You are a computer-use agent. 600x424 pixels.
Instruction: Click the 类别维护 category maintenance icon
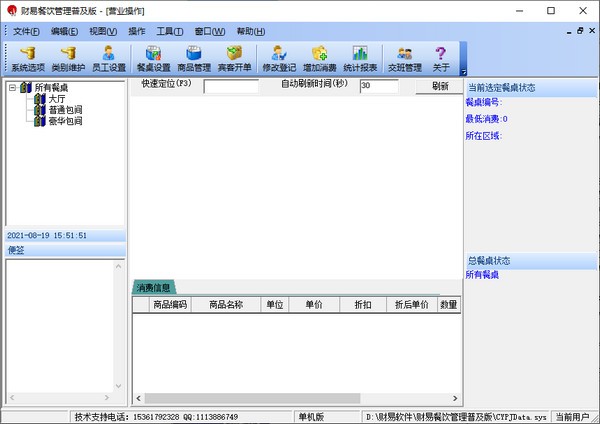click(x=69, y=58)
